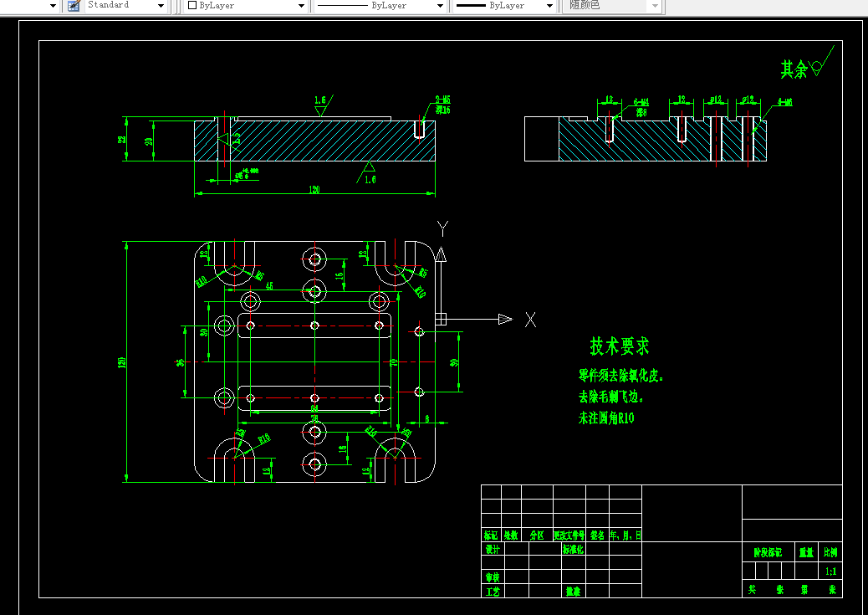Select the 去除毛刺飞边 note text
The image size is (868, 615).
(611, 397)
